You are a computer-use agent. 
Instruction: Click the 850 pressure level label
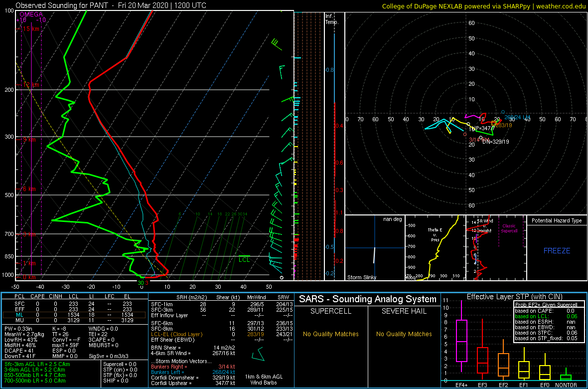8,256
